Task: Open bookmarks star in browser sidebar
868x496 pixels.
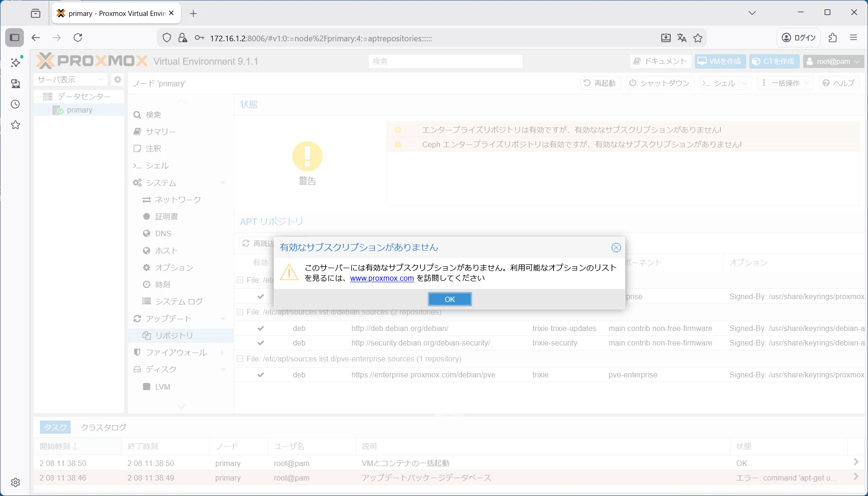Action: (x=15, y=125)
